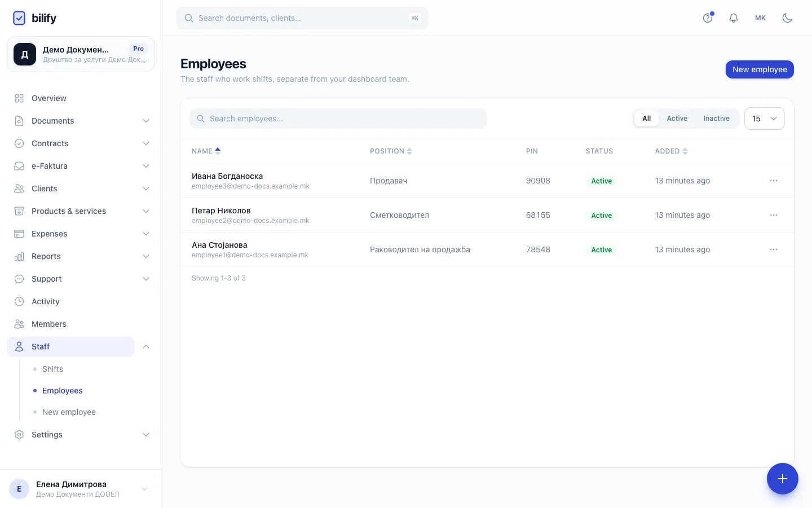
Task: Expand the Settings menu chevron
Action: tap(146, 435)
